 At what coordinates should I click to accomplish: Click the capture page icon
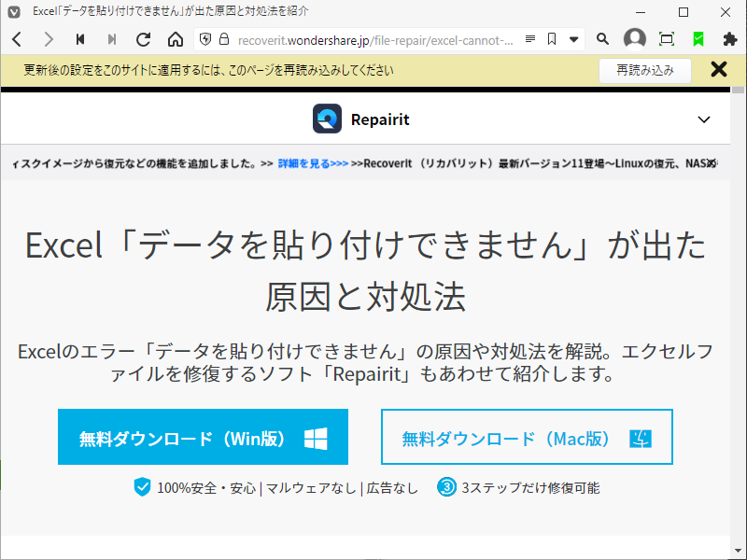point(667,39)
